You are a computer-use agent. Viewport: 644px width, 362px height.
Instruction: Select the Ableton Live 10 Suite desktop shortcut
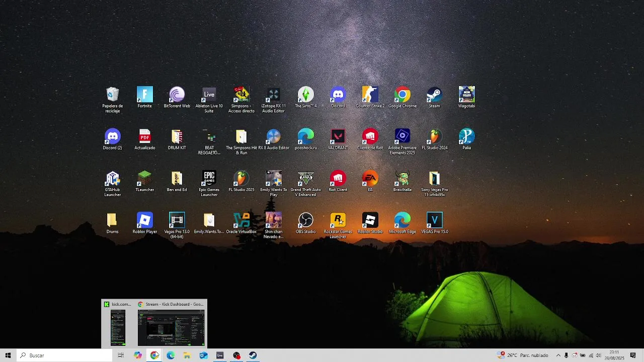click(209, 100)
